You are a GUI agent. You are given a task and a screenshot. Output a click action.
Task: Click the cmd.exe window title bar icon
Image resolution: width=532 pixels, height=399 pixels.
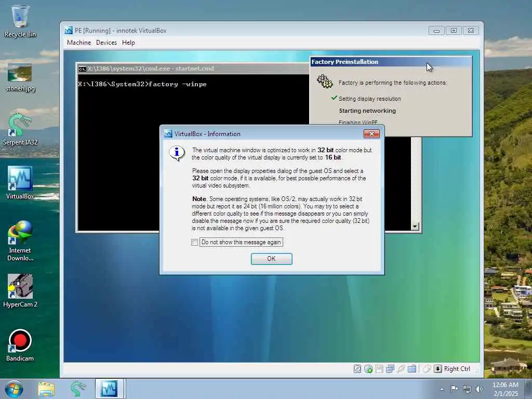tap(82, 69)
